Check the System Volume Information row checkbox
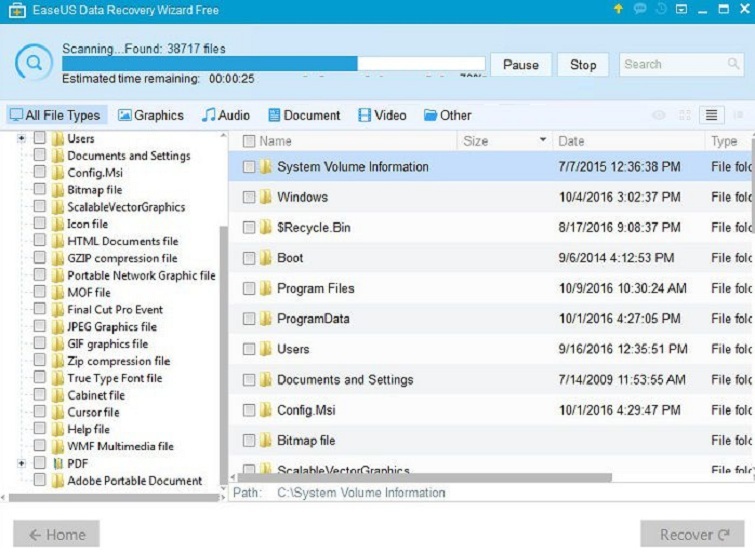 [x=248, y=167]
